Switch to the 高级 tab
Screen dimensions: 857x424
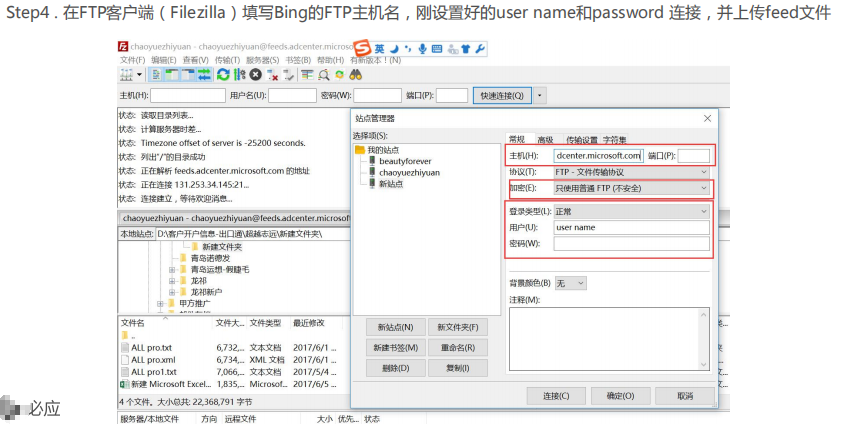click(x=545, y=140)
